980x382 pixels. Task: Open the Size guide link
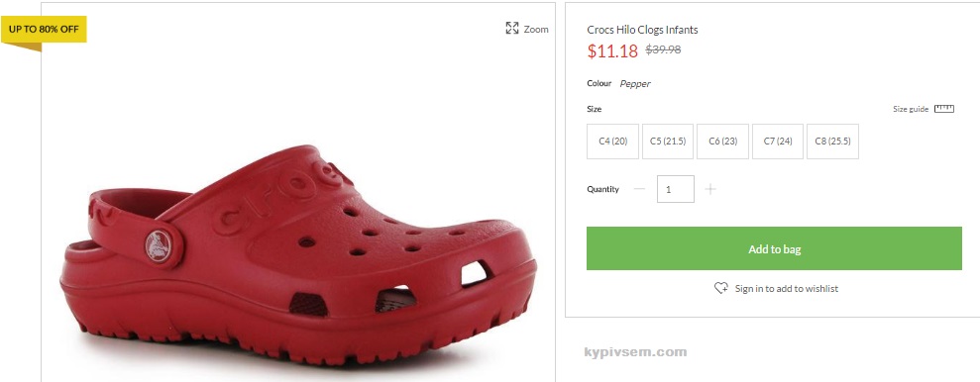910,109
